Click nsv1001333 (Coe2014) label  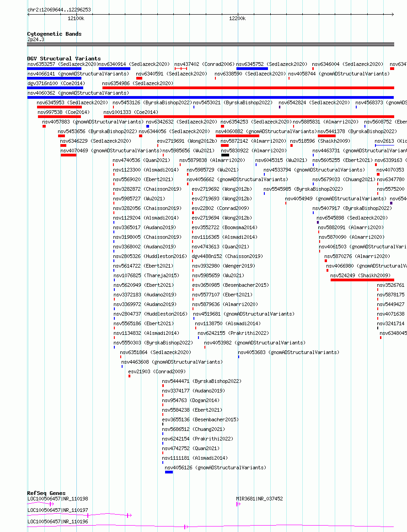[x=131, y=112]
